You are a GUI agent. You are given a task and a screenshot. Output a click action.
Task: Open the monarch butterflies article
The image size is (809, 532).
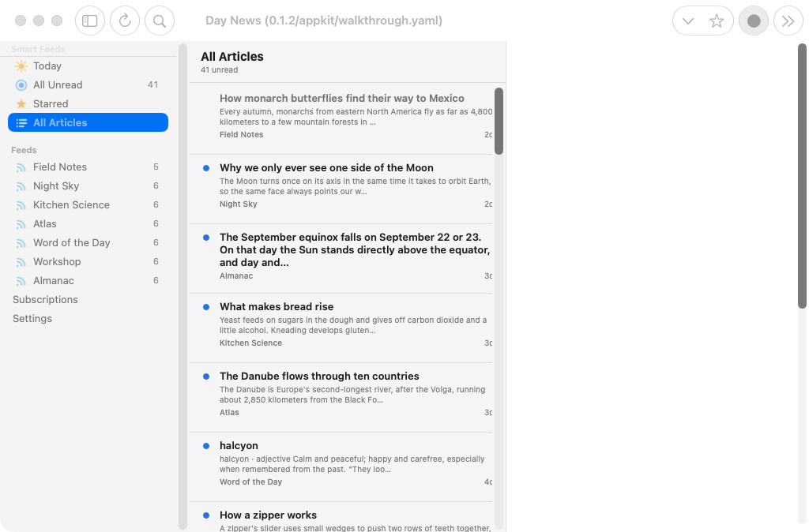[341, 118]
